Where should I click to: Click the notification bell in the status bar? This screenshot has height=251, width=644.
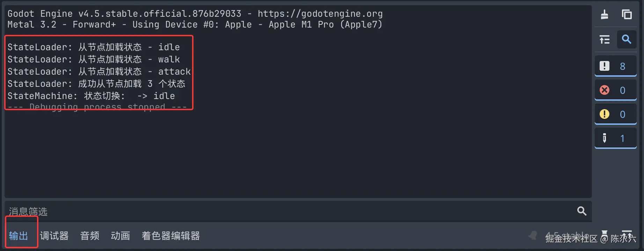[532, 235]
